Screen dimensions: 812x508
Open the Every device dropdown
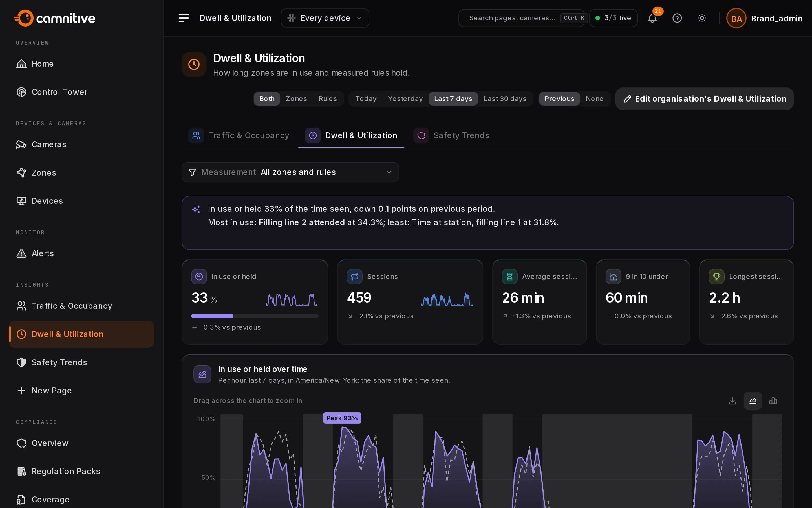click(325, 18)
